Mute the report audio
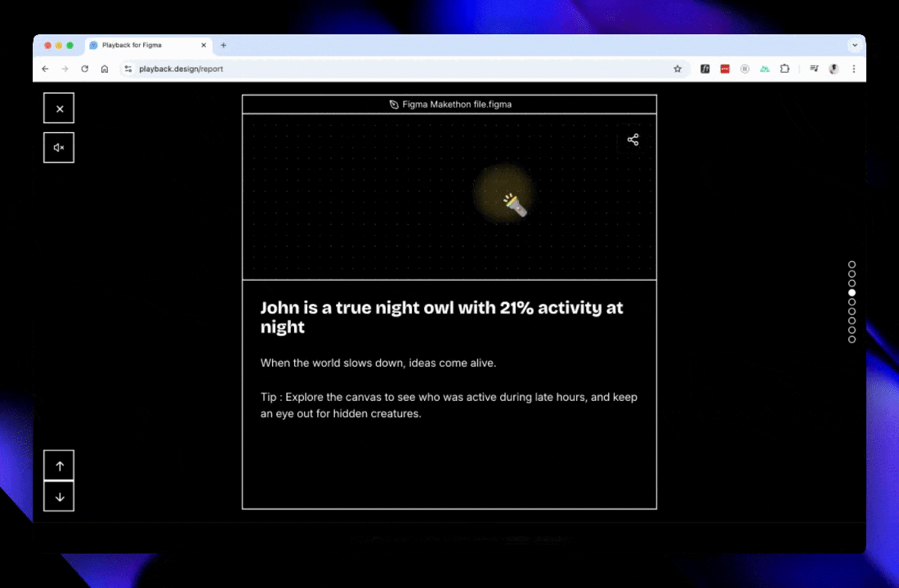The width and height of the screenshot is (899, 588). (x=58, y=147)
